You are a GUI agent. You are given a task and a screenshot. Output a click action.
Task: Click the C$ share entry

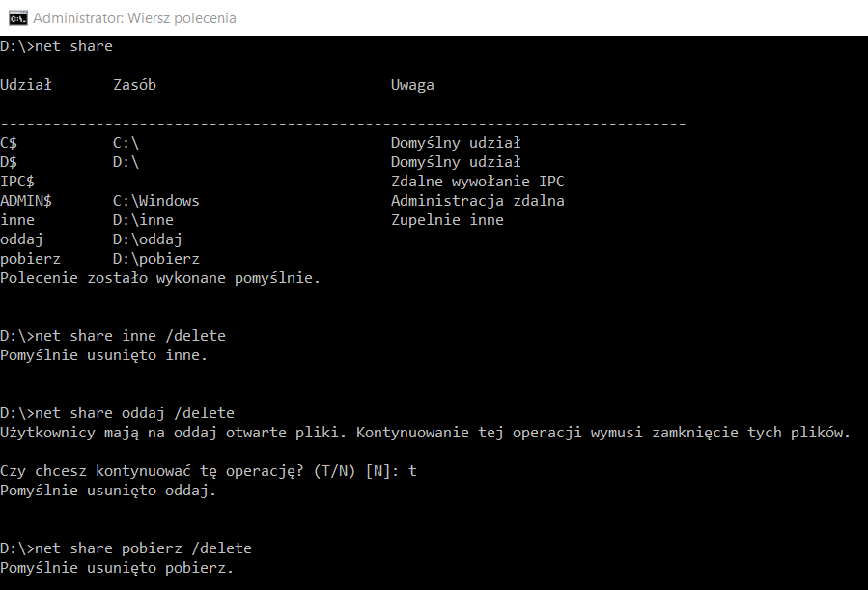pos(9,143)
